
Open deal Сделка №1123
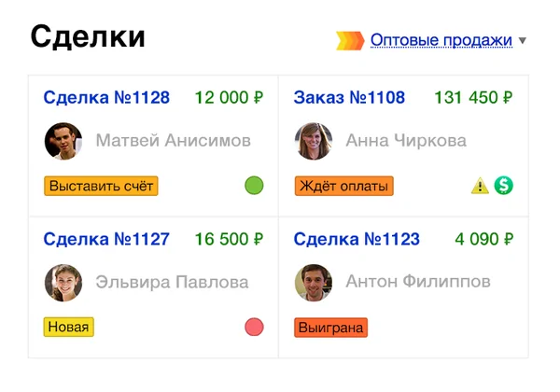click(357, 239)
